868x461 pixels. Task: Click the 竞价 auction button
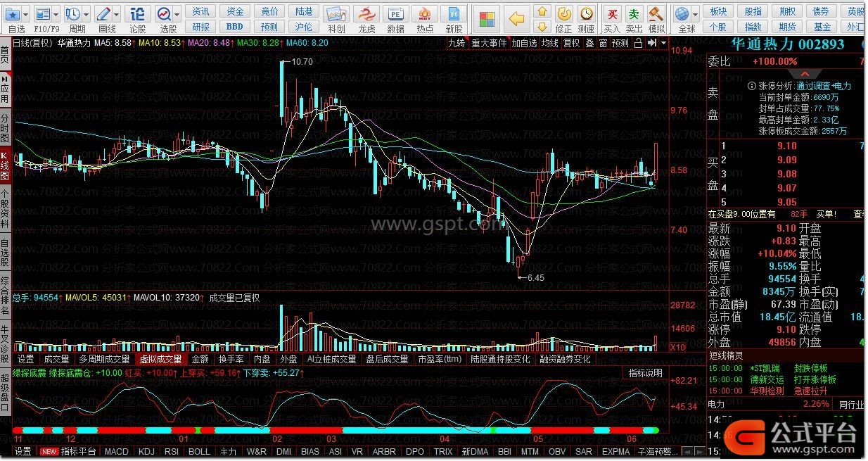269,11
